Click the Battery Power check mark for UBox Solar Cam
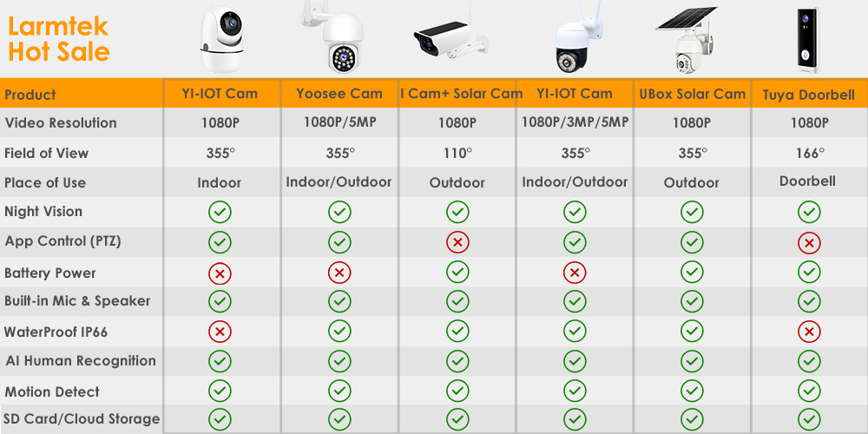 click(692, 273)
